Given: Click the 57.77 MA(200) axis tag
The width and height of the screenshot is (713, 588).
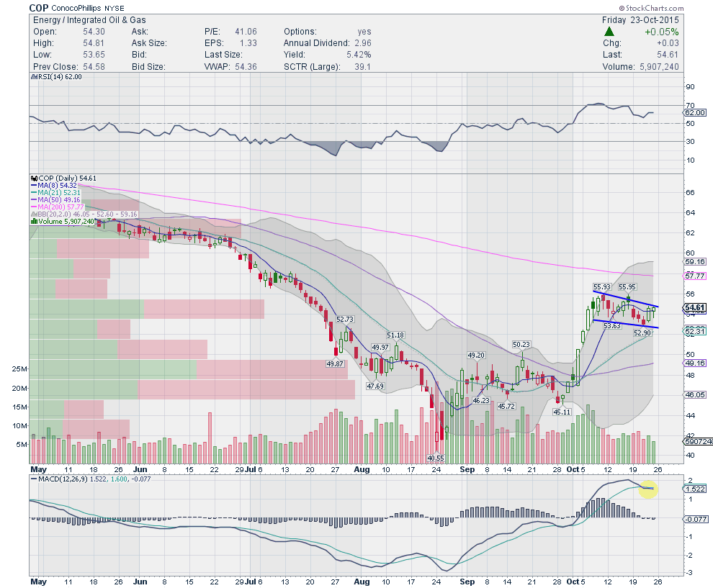Looking at the screenshot, I should [x=695, y=276].
